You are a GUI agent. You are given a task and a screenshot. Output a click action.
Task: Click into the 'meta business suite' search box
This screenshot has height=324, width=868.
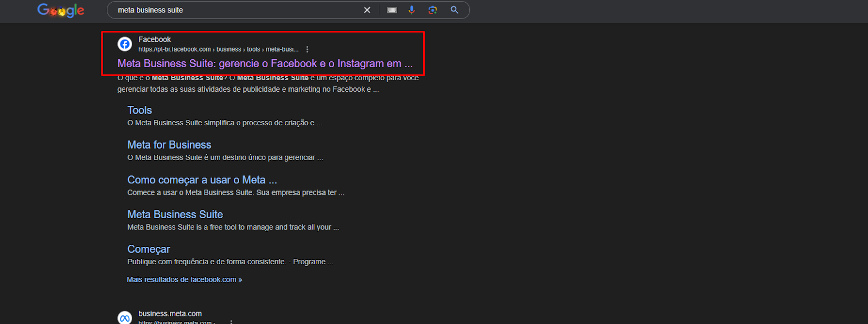233,10
